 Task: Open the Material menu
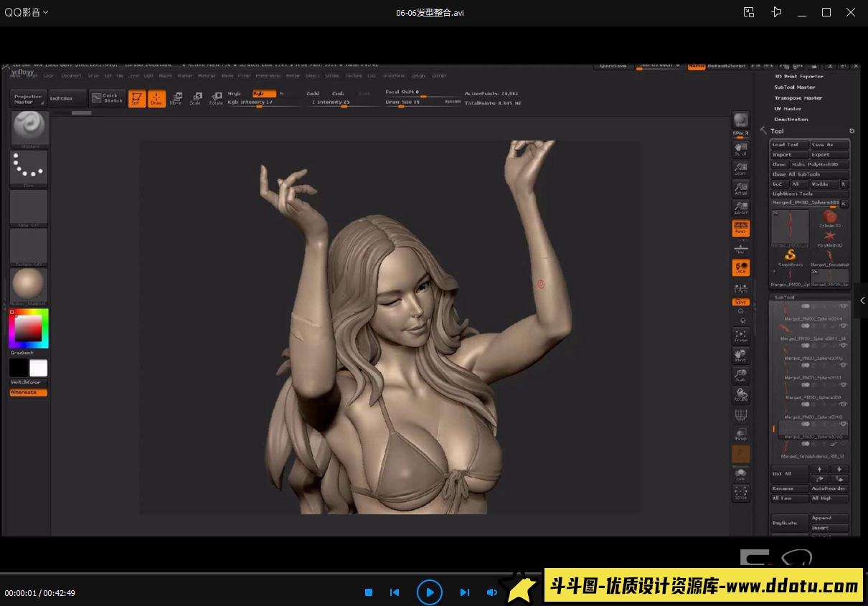click(x=207, y=75)
